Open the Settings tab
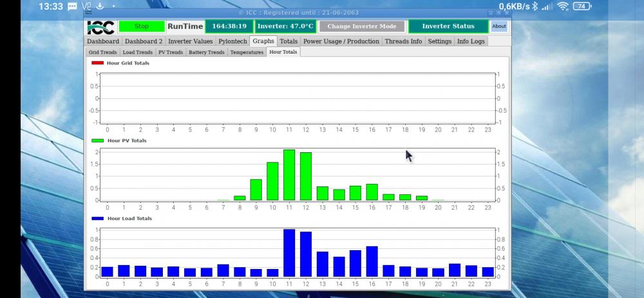Screen dimensions: 644x298 439,41
